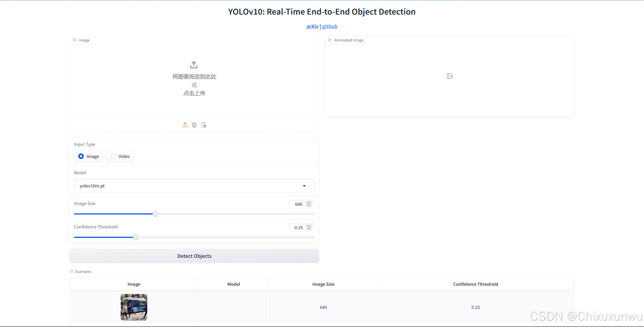
Task: Click the upload file source icon
Action: (185, 125)
